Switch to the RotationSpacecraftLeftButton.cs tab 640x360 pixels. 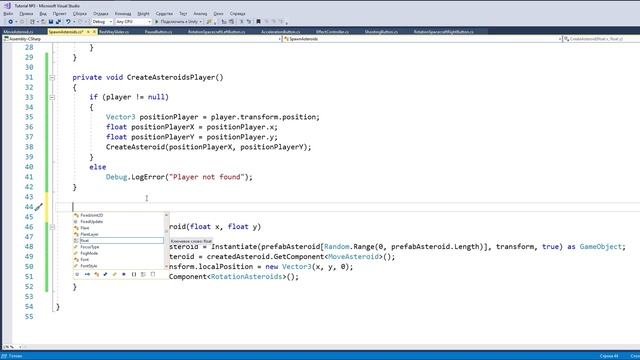[x=217, y=31]
